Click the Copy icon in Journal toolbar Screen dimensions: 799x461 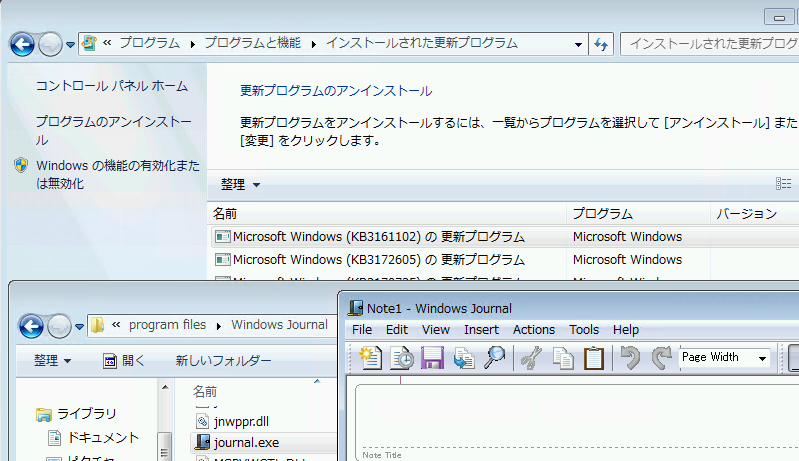click(x=563, y=358)
